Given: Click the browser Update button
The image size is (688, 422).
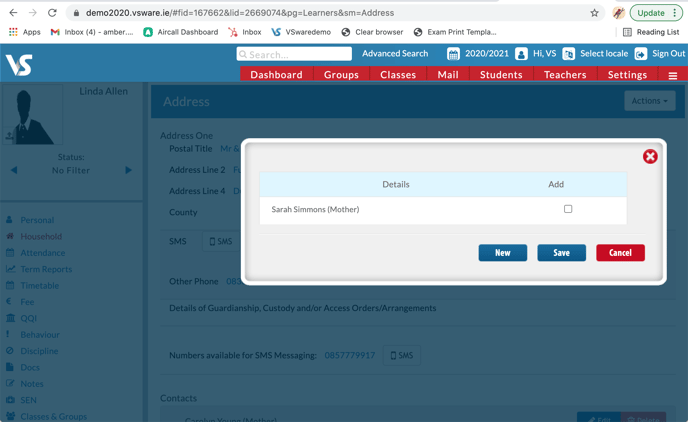Looking at the screenshot, I should pyautogui.click(x=656, y=13).
